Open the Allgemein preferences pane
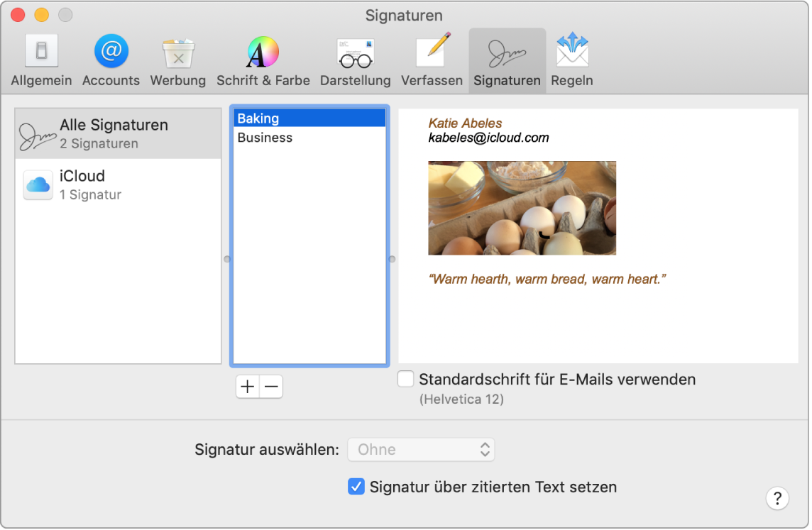The height and width of the screenshot is (530, 812). (40, 60)
